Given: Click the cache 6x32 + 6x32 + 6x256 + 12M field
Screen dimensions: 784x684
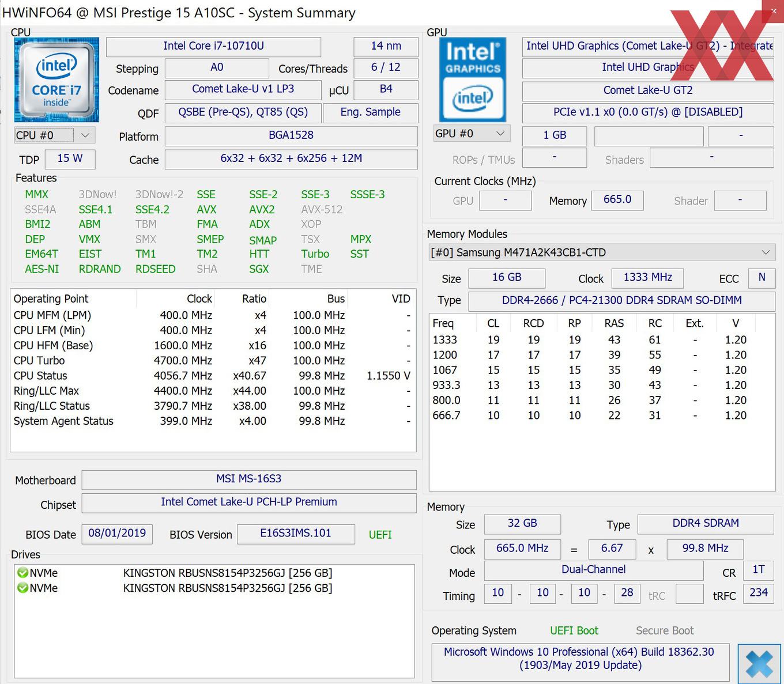Looking at the screenshot, I should [x=291, y=158].
